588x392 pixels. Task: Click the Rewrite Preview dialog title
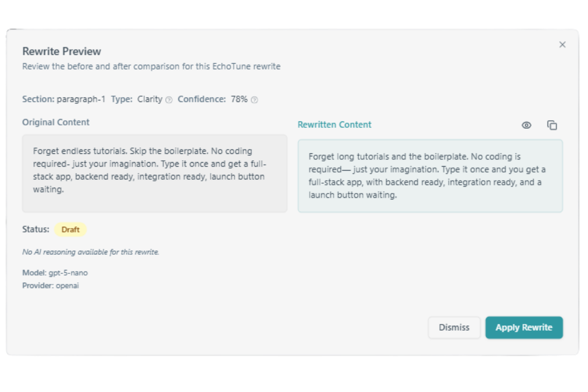[62, 51]
